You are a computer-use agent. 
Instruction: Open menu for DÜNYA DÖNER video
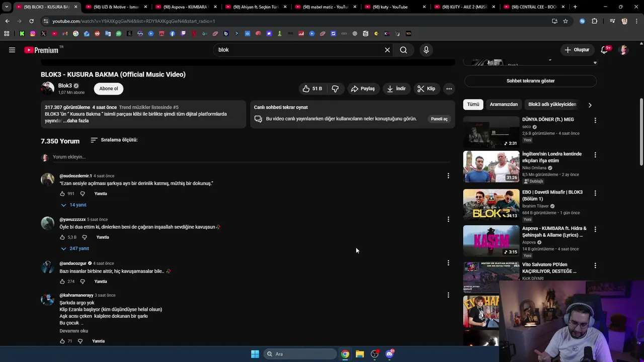pos(595,120)
